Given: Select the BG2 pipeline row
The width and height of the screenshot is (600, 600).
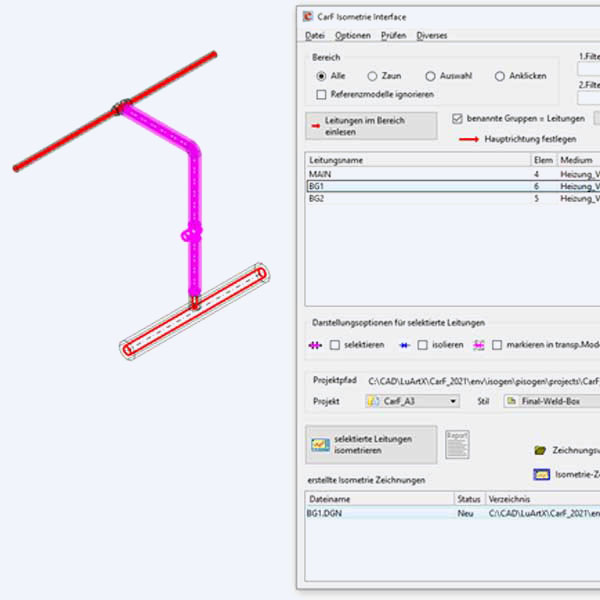Looking at the screenshot, I should (x=453, y=199).
